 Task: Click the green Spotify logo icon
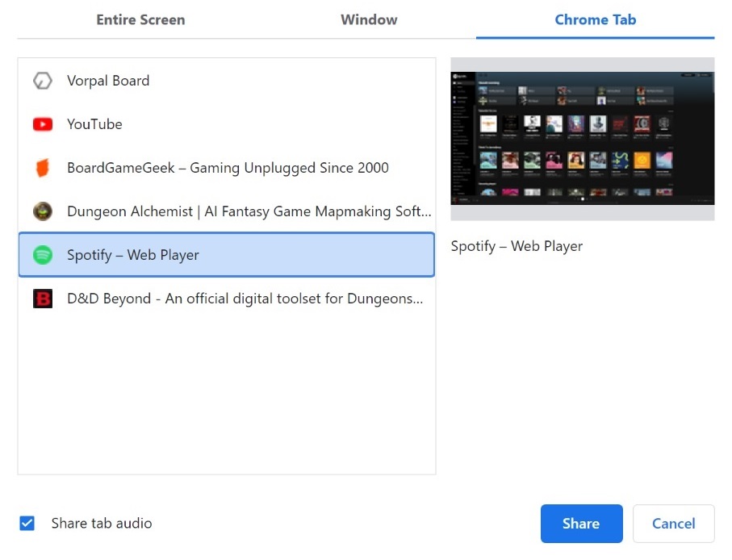42,255
